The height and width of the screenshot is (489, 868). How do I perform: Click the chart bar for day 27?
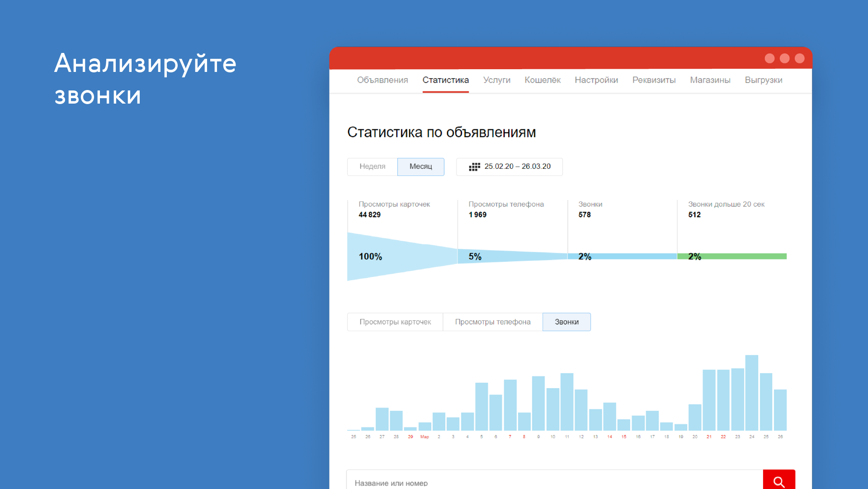[x=382, y=419]
